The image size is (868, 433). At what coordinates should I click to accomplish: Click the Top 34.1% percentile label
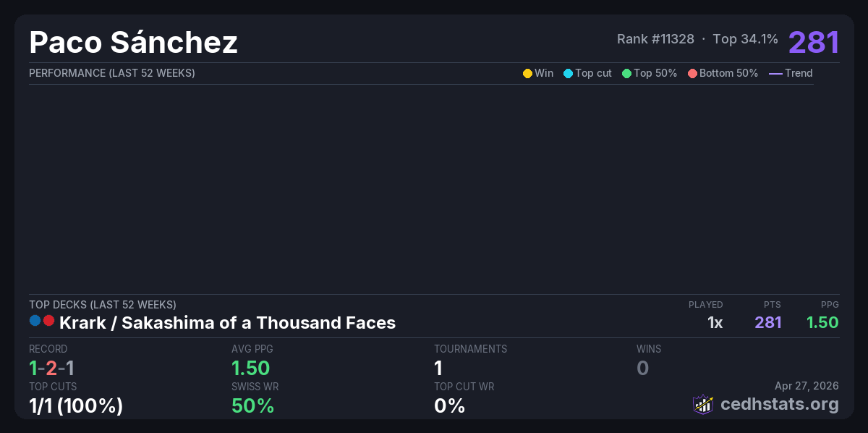745,39
